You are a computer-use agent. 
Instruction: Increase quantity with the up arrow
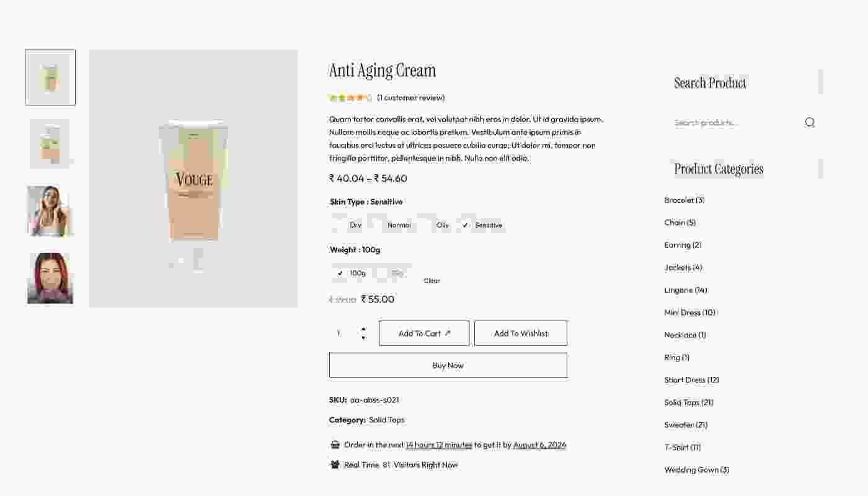tap(363, 329)
